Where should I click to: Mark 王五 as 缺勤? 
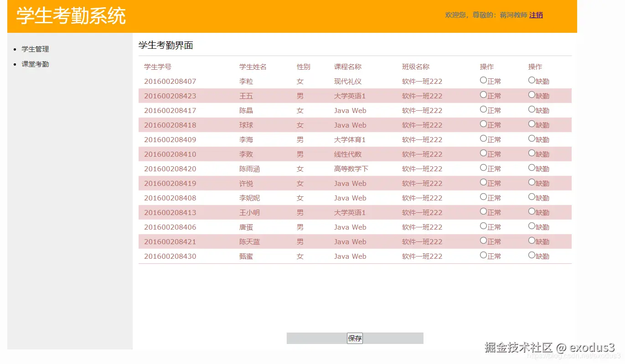click(x=532, y=95)
